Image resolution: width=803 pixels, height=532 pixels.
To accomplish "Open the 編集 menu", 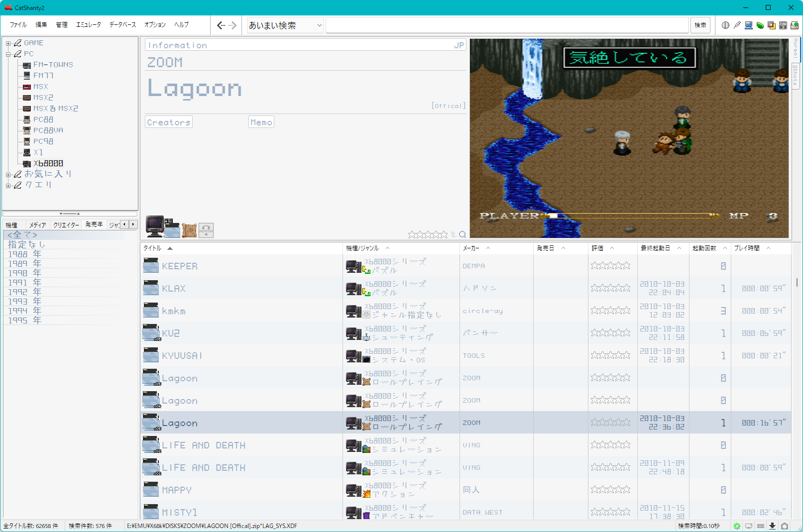I will pos(41,25).
